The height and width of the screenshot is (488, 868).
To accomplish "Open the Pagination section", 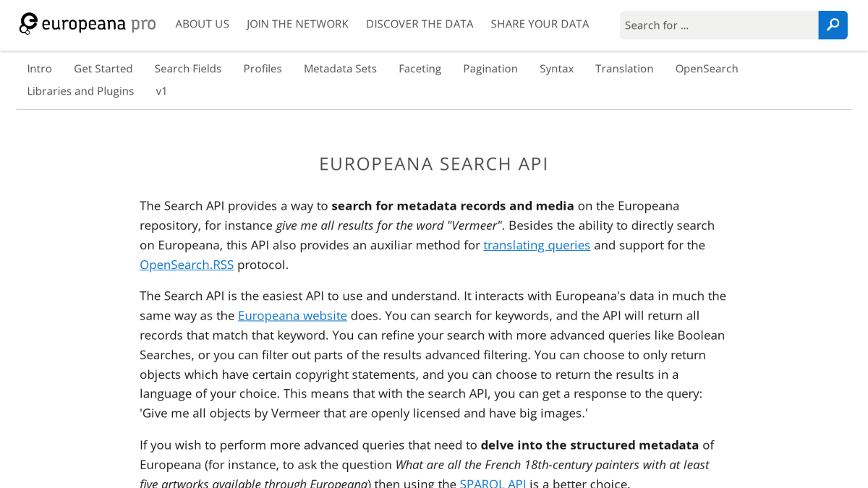I will 490,69.
